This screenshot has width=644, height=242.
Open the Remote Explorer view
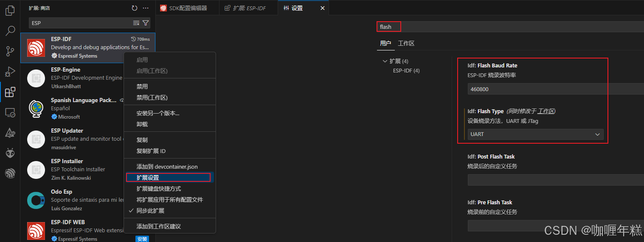tap(10, 112)
